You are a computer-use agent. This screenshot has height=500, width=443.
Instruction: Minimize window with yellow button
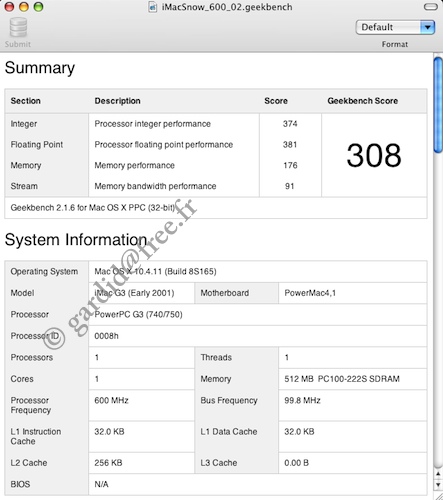(24, 7)
